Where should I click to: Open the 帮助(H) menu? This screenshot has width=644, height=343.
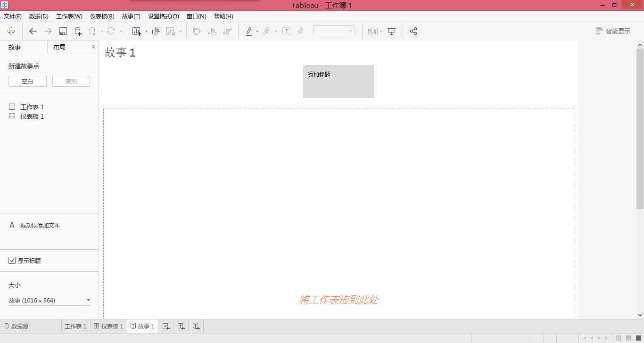tap(223, 16)
